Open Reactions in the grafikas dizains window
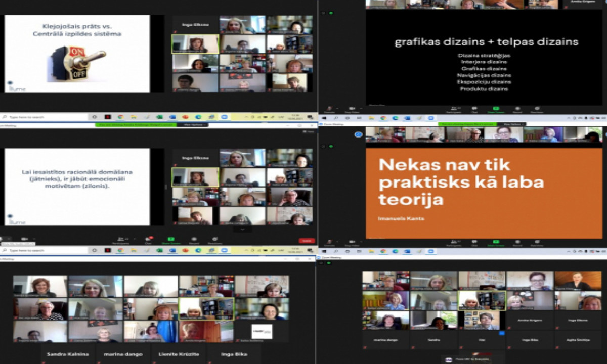The image size is (607, 364). point(537,109)
